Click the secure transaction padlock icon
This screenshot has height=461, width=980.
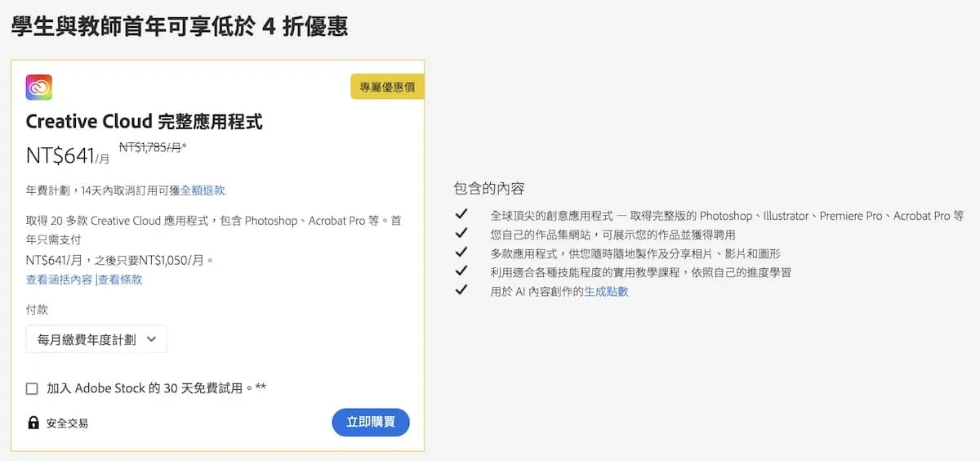pos(33,423)
